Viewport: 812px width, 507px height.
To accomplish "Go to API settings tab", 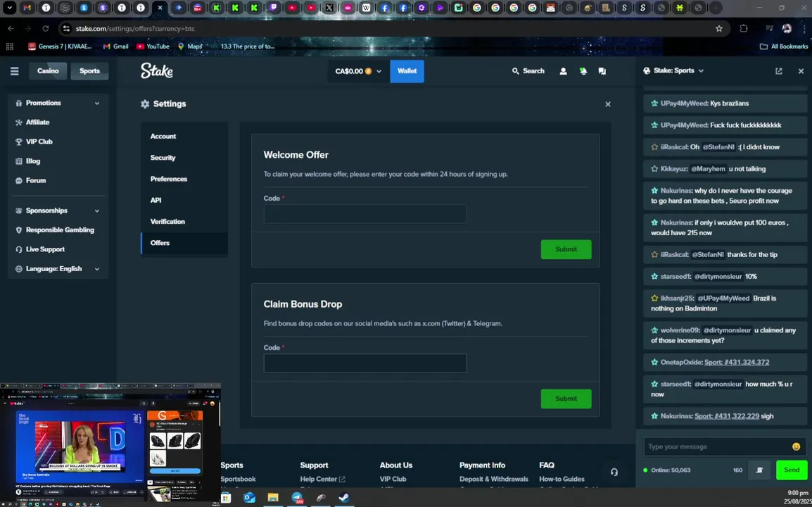I will click(184, 200).
